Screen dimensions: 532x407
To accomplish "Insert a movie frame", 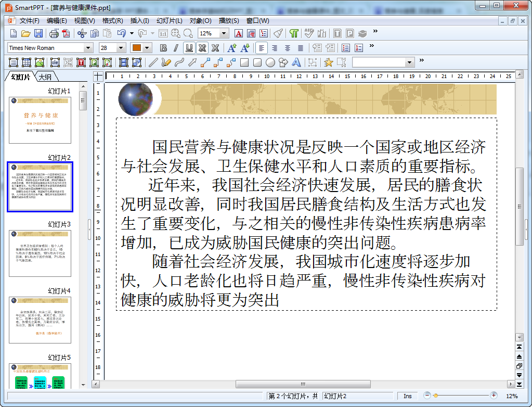I will (123, 62).
